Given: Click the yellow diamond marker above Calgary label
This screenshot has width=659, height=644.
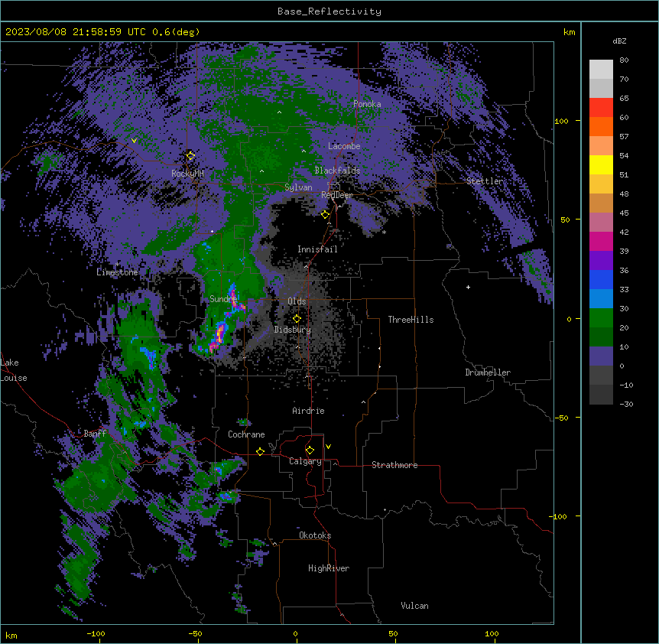Looking at the screenshot, I should [310, 450].
